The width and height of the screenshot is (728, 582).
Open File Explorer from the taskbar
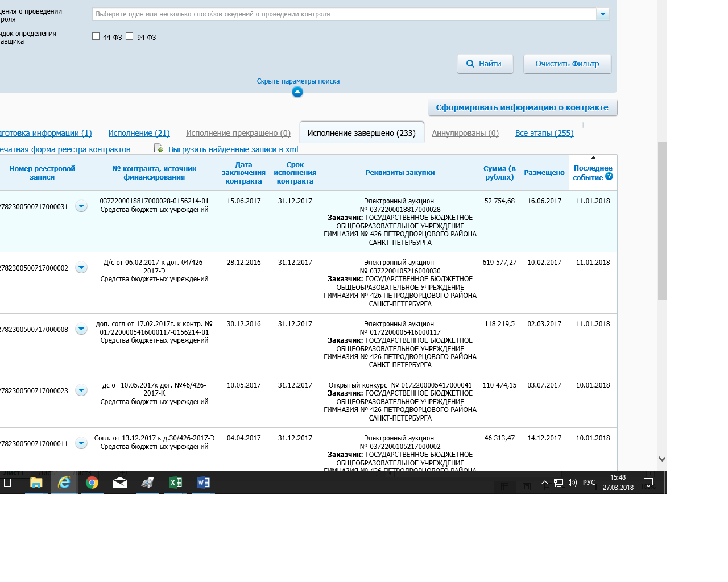(36, 483)
